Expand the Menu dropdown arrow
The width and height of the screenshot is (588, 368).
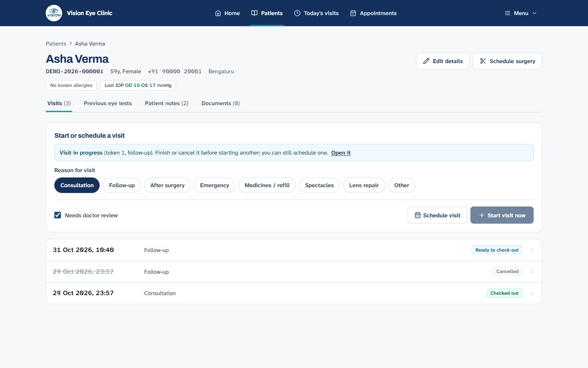pyautogui.click(x=534, y=13)
